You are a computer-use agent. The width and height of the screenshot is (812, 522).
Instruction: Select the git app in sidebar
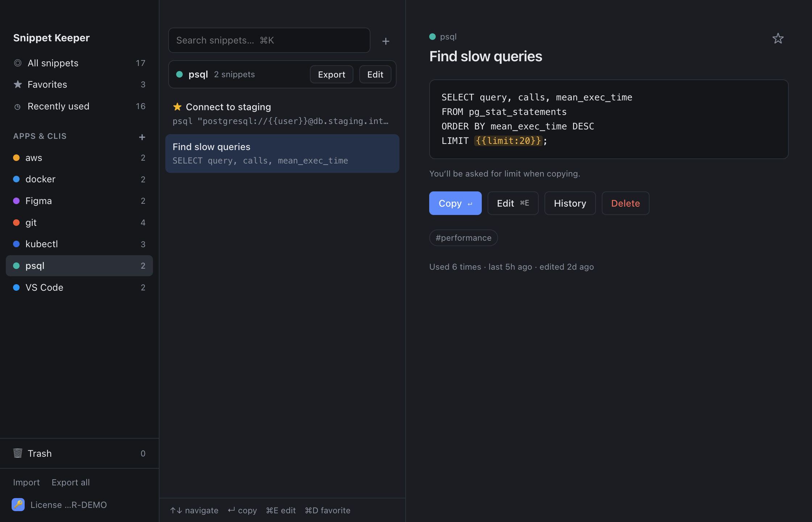(x=79, y=223)
